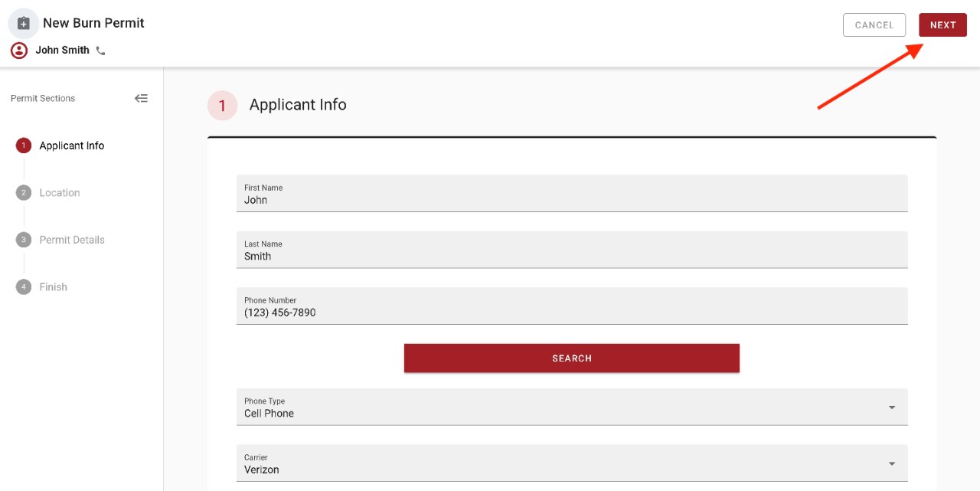This screenshot has height=491, width=980.
Task: Click the Last Name text field
Action: [571, 255]
